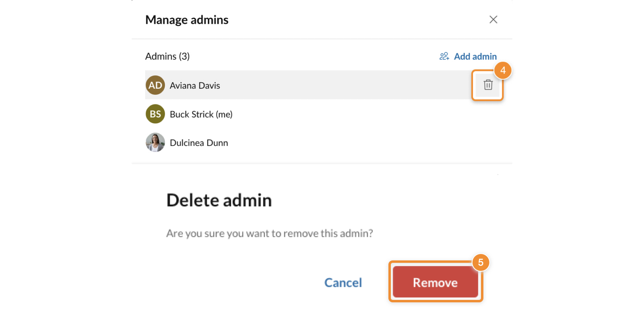644x312 pixels.
Task: Click the trash icon beside Aviana Davis
Action: coord(488,85)
